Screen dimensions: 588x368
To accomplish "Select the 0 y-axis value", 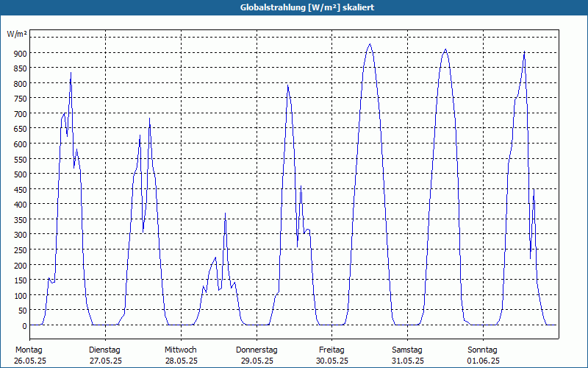I will [x=24, y=326].
